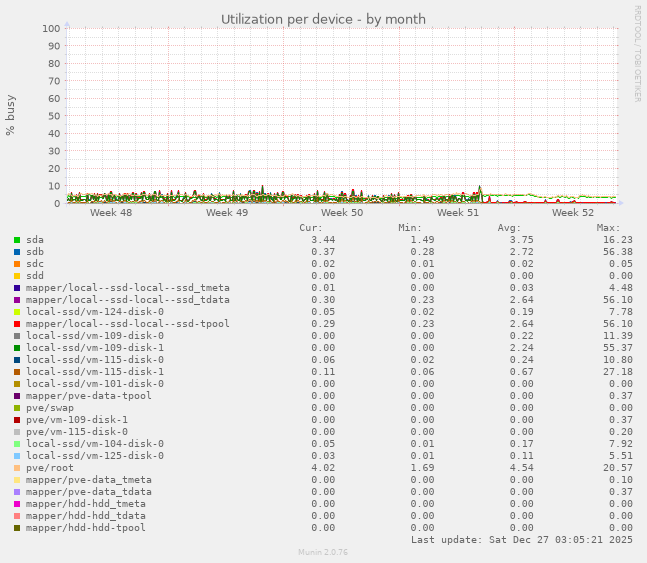The height and width of the screenshot is (563, 647).
Task: Click the 'Week 48' axis label
Action: click(111, 213)
